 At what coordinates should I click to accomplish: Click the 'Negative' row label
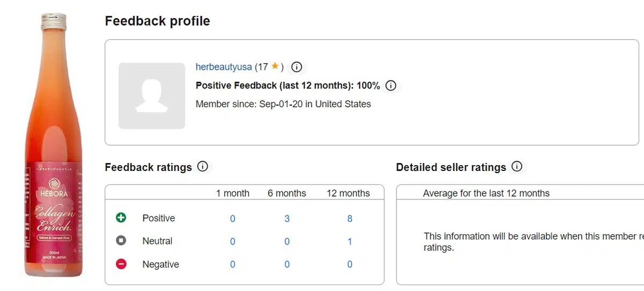[x=160, y=264]
